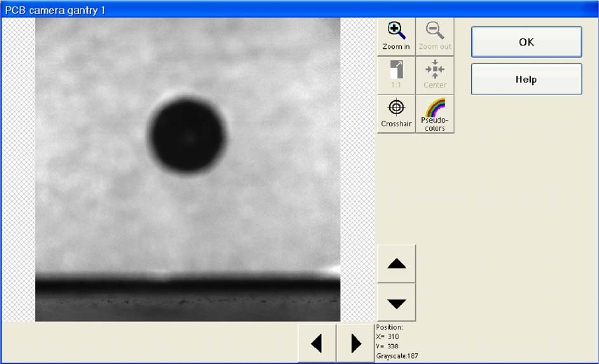The image size is (599, 364).
Task: Move camera right with the right arrow
Action: click(356, 343)
